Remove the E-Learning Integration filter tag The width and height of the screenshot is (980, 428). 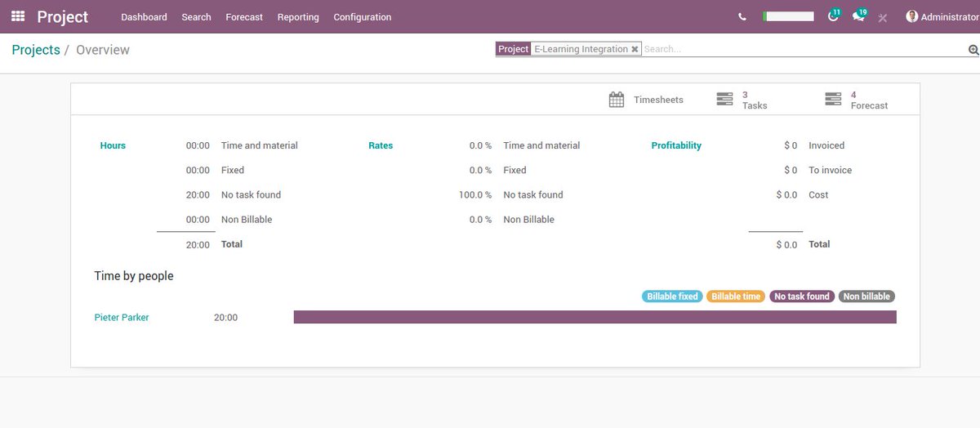(635, 49)
